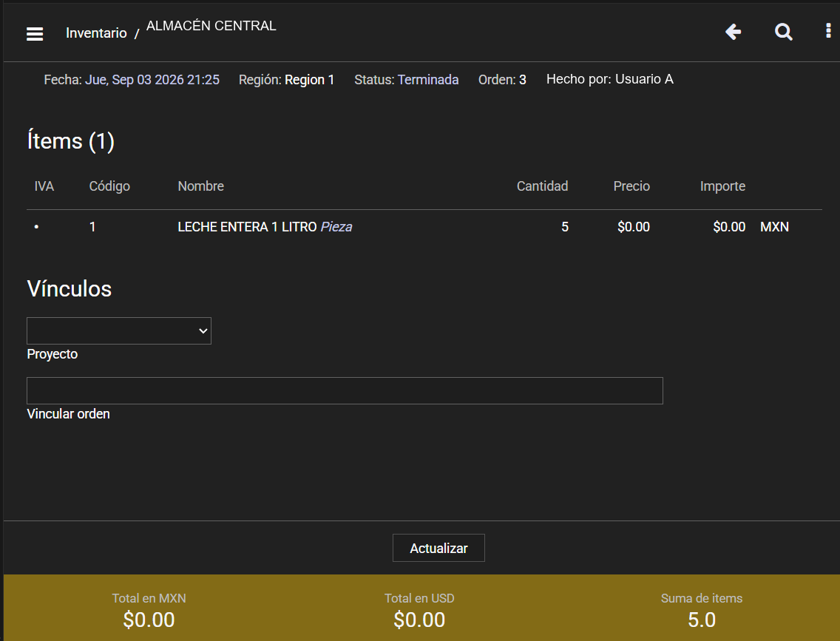Go back using the arrow icon
The image size is (840, 641).
click(x=733, y=32)
